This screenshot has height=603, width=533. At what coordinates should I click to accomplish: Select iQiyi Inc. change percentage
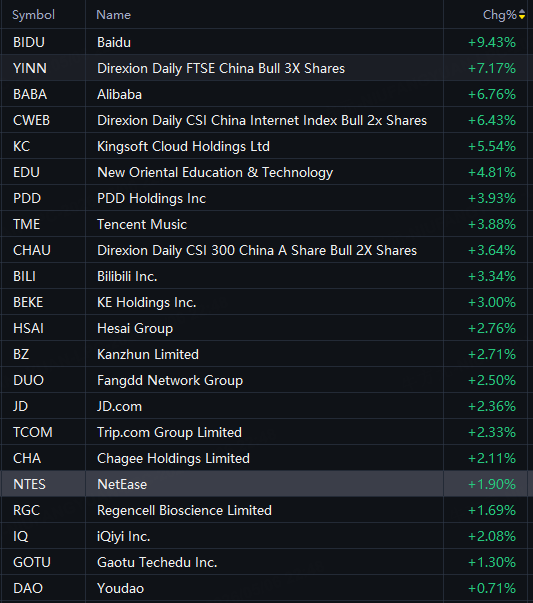tap(491, 536)
